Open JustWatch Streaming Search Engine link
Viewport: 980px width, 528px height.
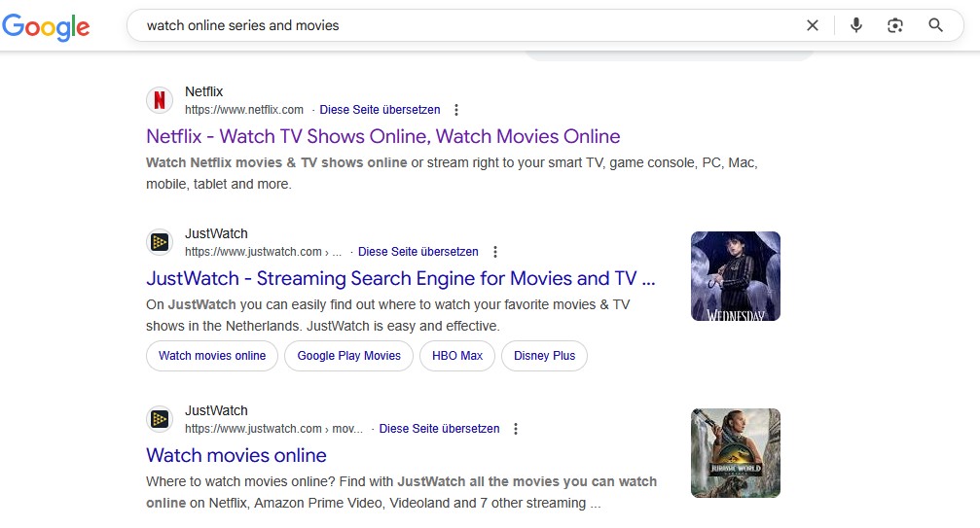click(400, 278)
